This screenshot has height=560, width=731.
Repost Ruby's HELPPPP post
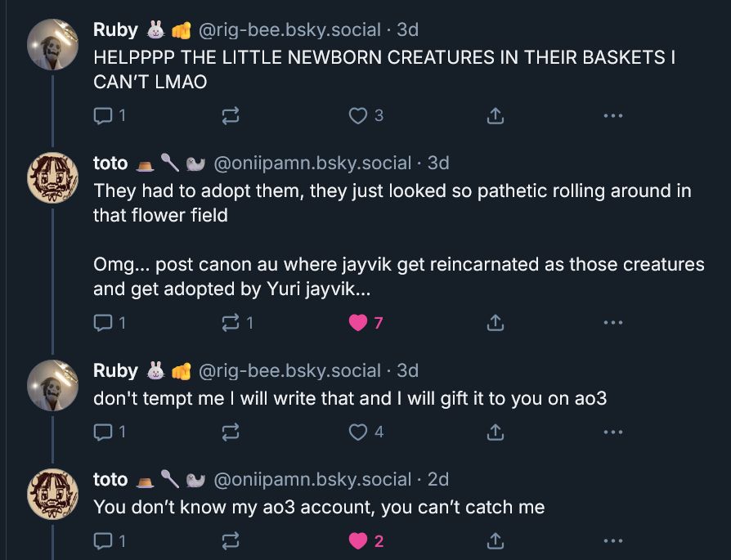(231, 115)
